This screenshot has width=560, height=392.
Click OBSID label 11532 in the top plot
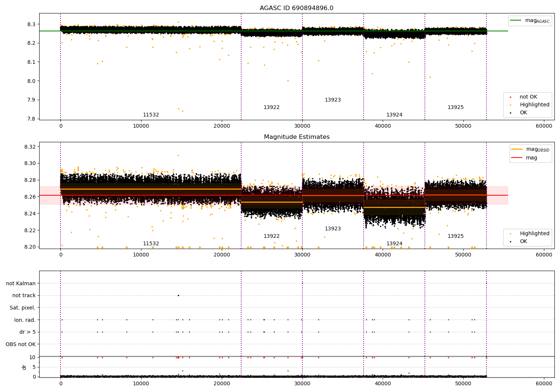151,115
